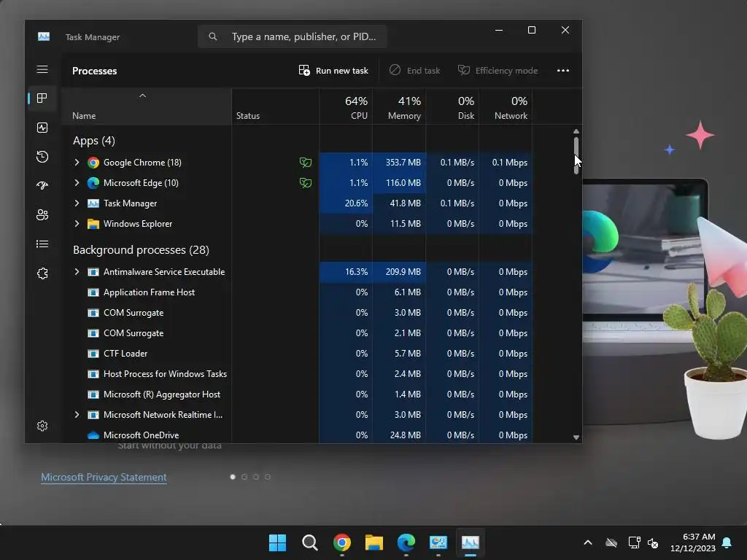Click the Microsoft OneDrive cloud icon in list
This screenshot has height=560, width=747.
[x=93, y=435]
